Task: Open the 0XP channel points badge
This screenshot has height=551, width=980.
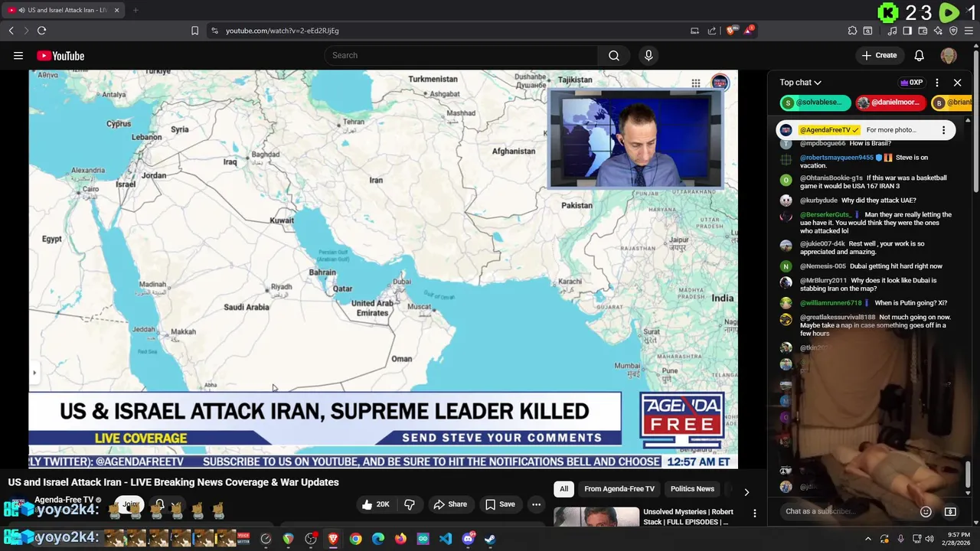Action: (x=911, y=83)
